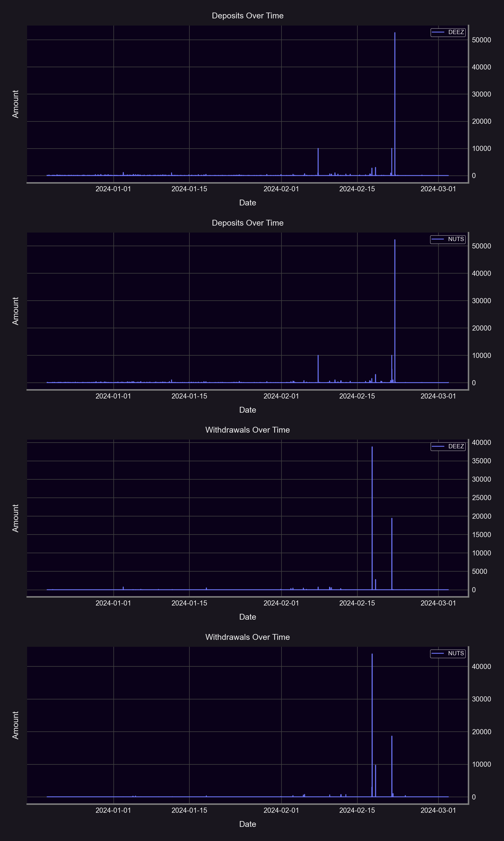Screen dimensions: 504x841
Task: Click 2024-03-01 date label under bottom chart
Action: click(438, 810)
